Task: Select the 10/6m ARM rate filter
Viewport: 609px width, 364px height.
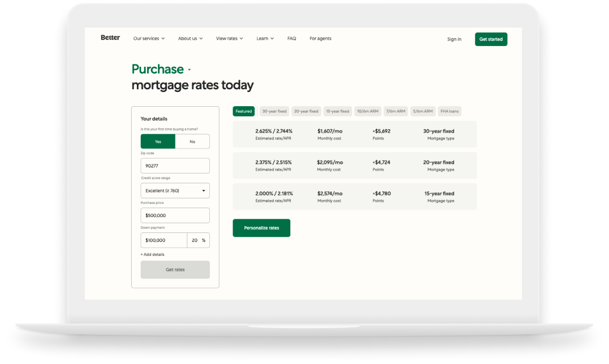Action: click(x=367, y=111)
